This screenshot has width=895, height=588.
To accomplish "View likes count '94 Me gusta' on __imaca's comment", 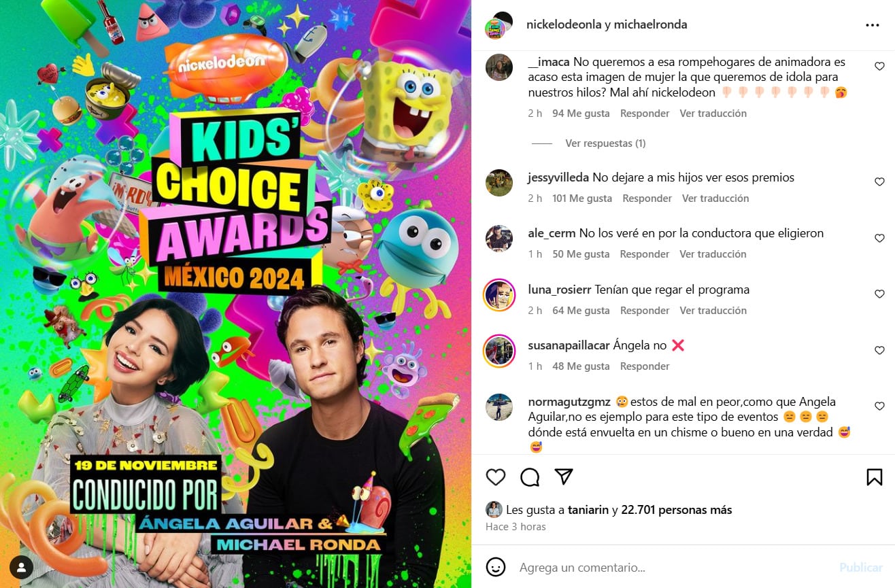I will click(x=581, y=114).
